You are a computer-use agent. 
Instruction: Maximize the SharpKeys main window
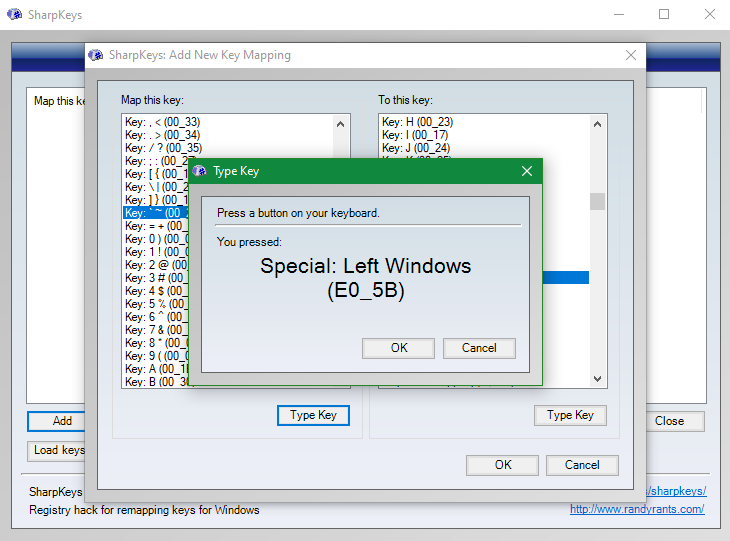pos(664,14)
